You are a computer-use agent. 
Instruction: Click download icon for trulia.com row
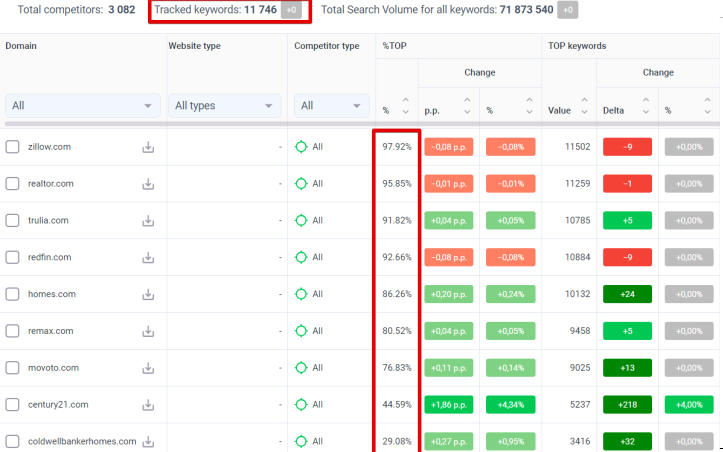coord(148,221)
